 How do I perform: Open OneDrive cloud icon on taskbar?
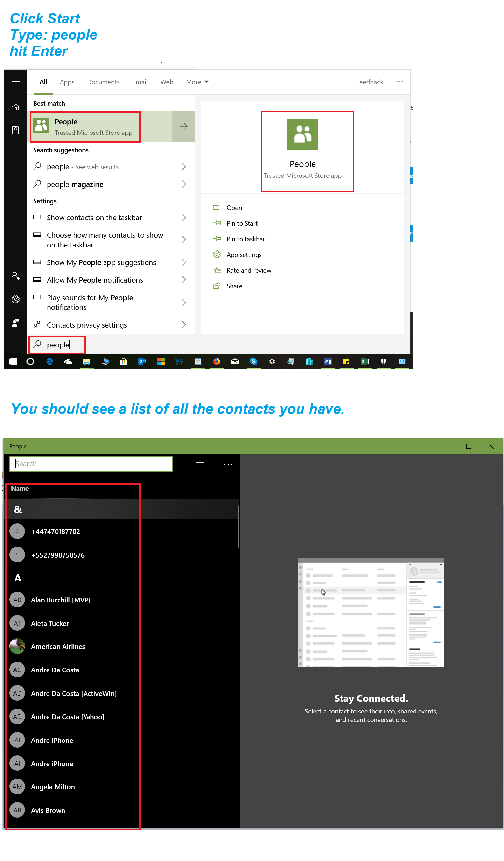click(68, 361)
